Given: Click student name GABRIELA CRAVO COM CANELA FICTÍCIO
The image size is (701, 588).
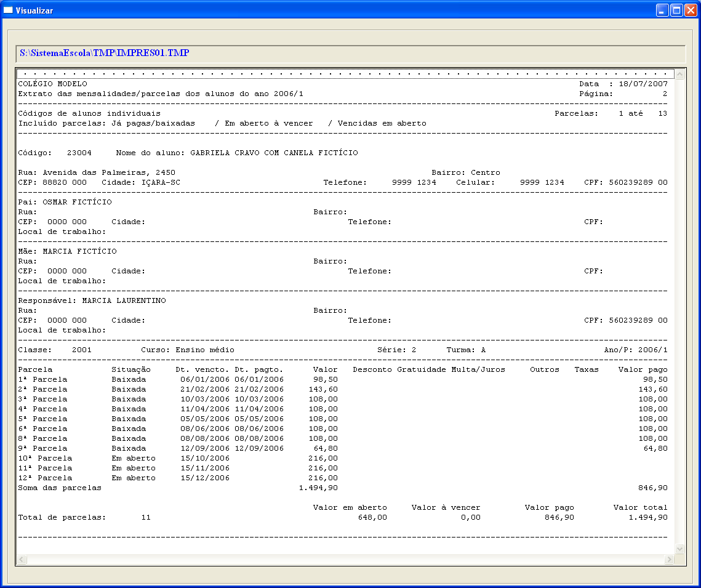Looking at the screenshot, I should pyautogui.click(x=274, y=153).
